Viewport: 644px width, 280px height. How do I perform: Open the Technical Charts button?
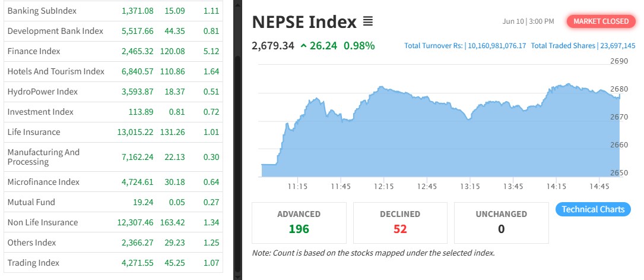[x=593, y=209]
